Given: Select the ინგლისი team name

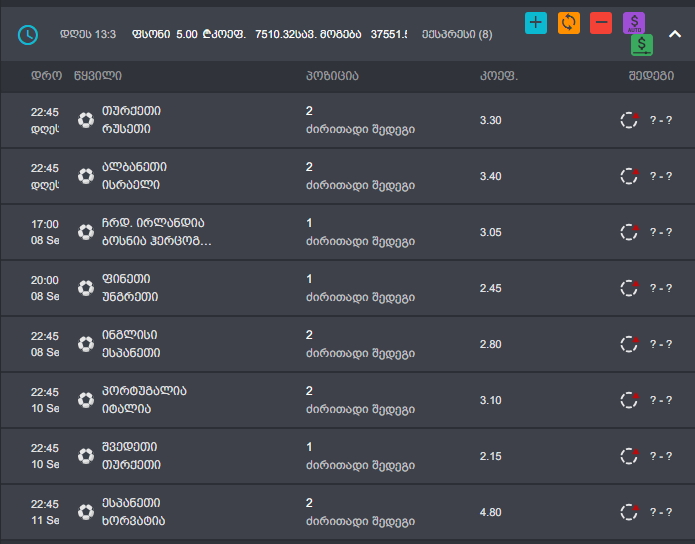Looking at the screenshot, I should tap(129, 335).
